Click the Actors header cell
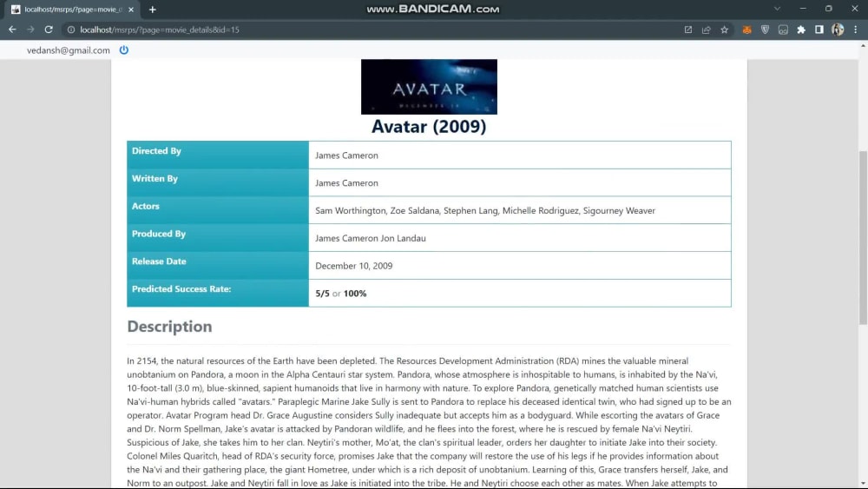 tap(218, 210)
